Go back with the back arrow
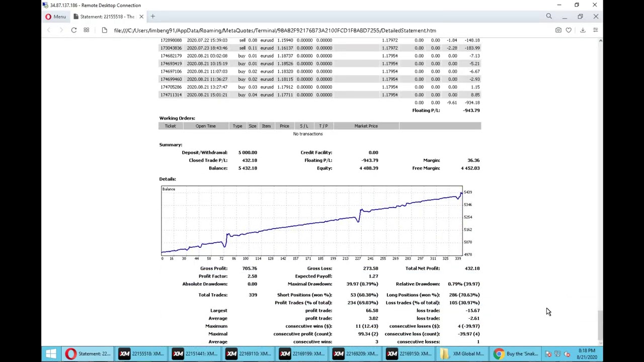Image resolution: width=644 pixels, height=362 pixels. pos(49,30)
